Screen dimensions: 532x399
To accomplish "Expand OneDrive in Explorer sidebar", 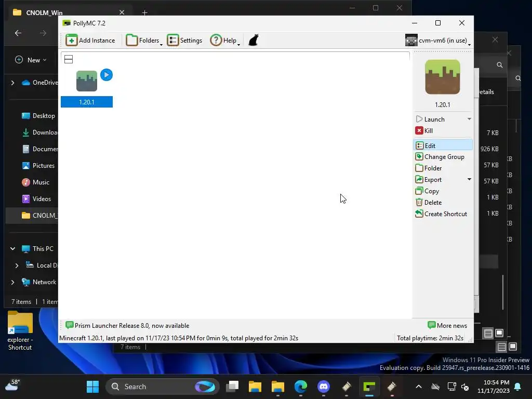I will click(13, 83).
